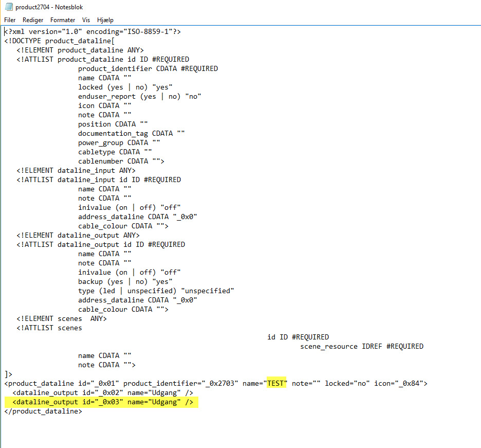The width and height of the screenshot is (481, 448).
Task: Open the Formater menu
Action: 63,20
